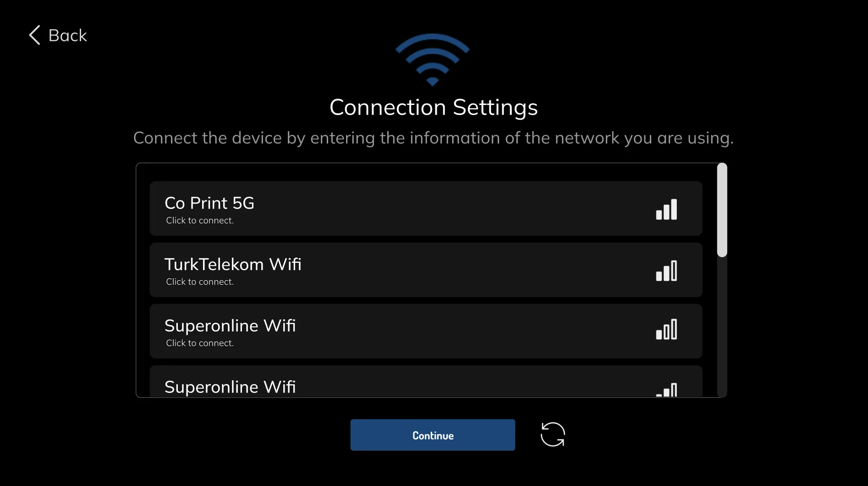The width and height of the screenshot is (868, 486).
Task: Choose the first Superonline Wifi network
Action: coord(426,331)
